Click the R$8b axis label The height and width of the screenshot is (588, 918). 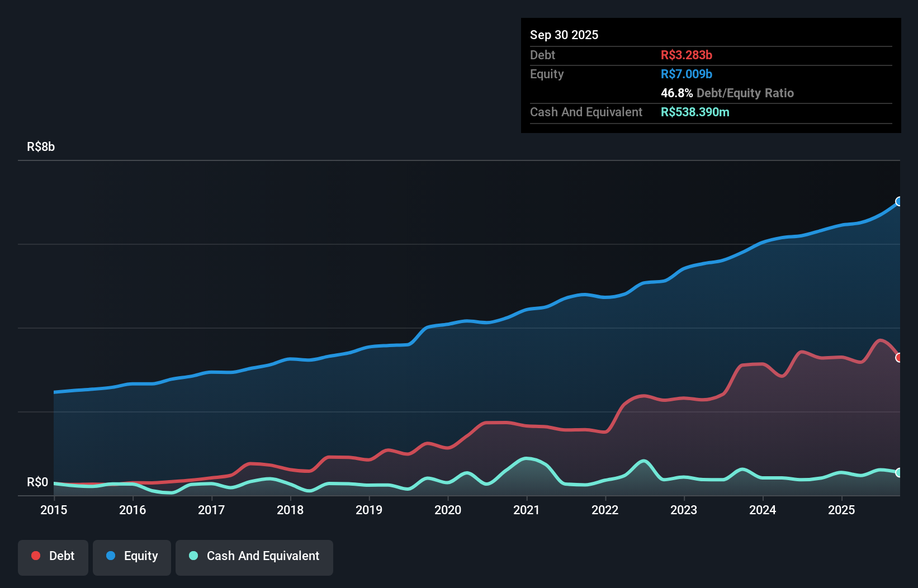(x=40, y=146)
